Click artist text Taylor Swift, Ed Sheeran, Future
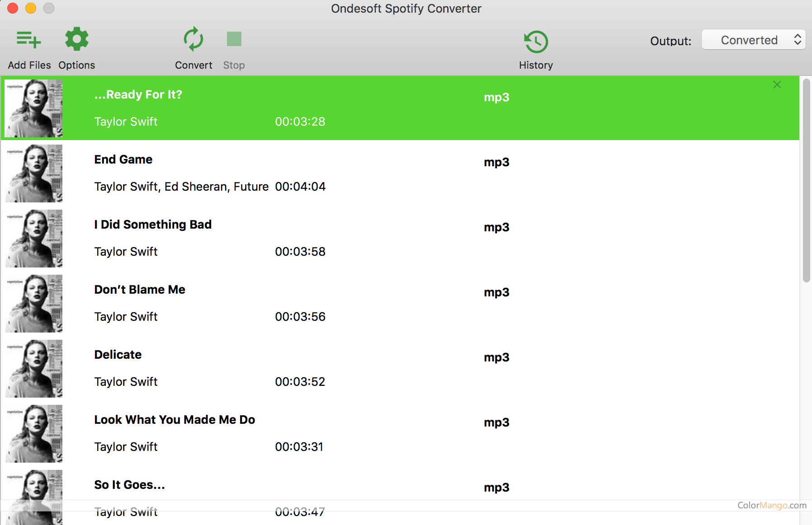This screenshot has width=812, height=525. coord(181,187)
